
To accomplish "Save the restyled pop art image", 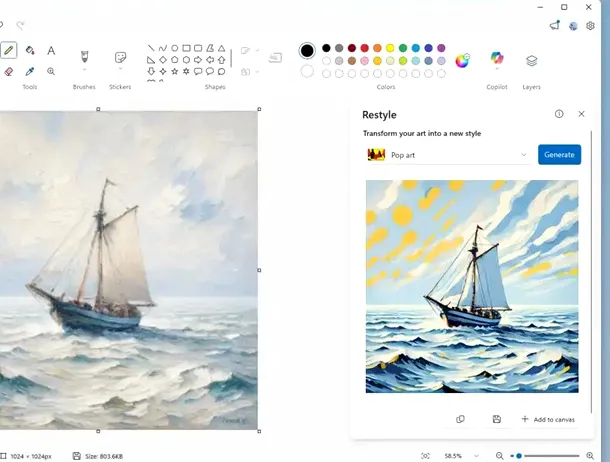I will point(497,419).
